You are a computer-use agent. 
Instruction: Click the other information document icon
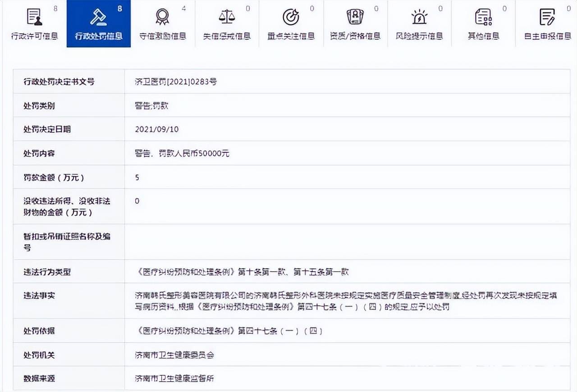pos(483,17)
